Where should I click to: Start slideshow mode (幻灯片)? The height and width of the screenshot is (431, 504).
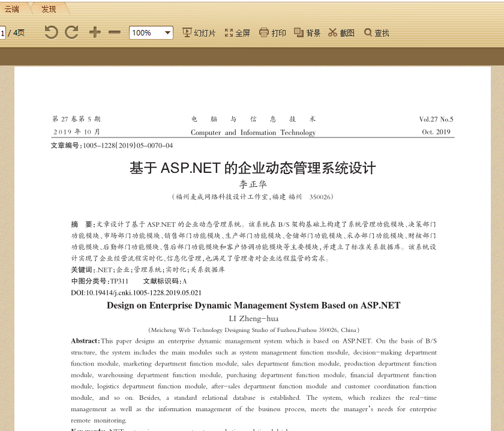pos(199,33)
